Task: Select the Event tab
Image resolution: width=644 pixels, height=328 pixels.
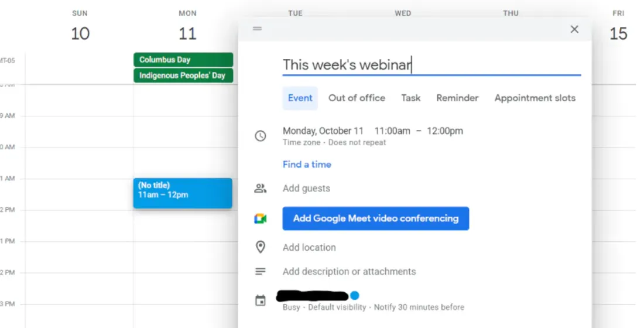Action: 300,98
